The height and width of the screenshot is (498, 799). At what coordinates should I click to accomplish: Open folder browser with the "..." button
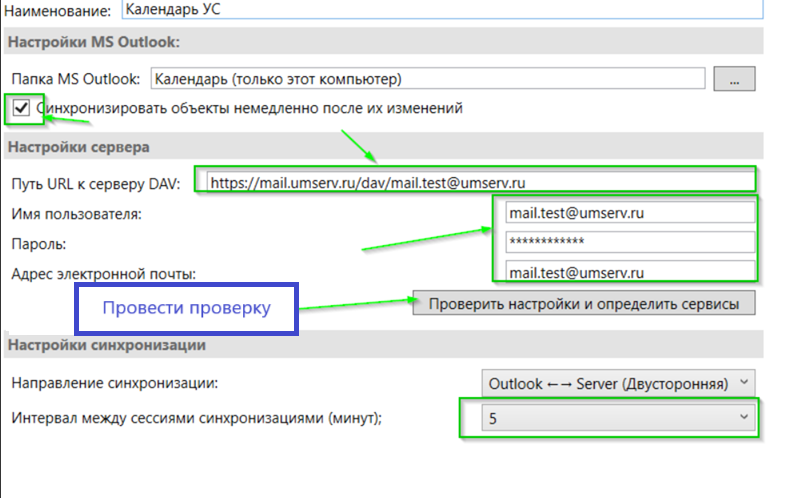pos(735,78)
